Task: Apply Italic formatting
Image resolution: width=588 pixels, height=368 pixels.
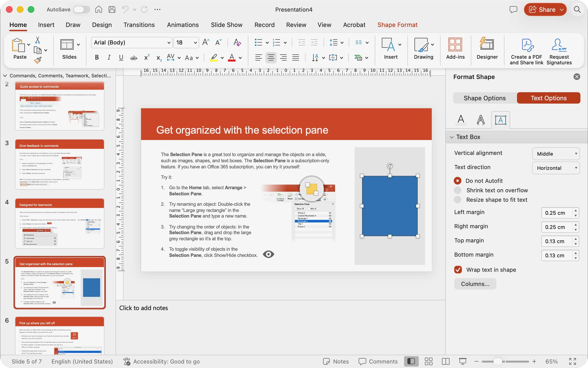Action: point(109,57)
